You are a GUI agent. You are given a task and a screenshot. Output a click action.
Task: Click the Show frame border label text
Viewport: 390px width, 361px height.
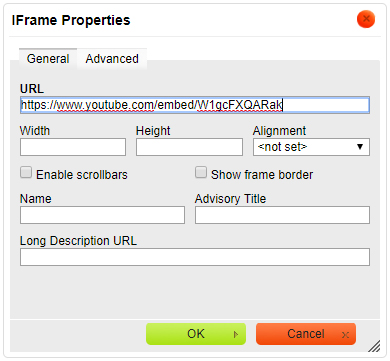[262, 175]
